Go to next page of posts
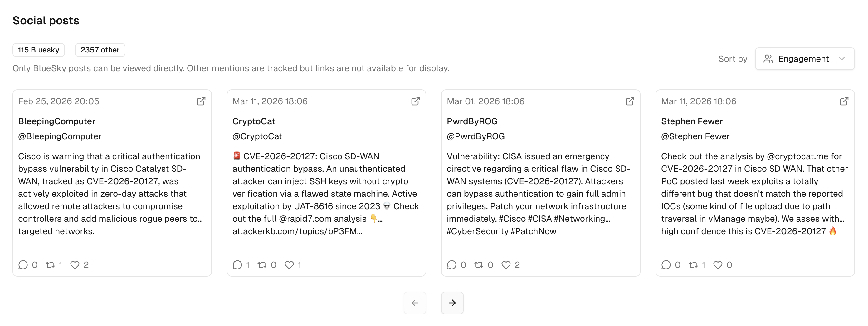868x326 pixels. (x=452, y=303)
